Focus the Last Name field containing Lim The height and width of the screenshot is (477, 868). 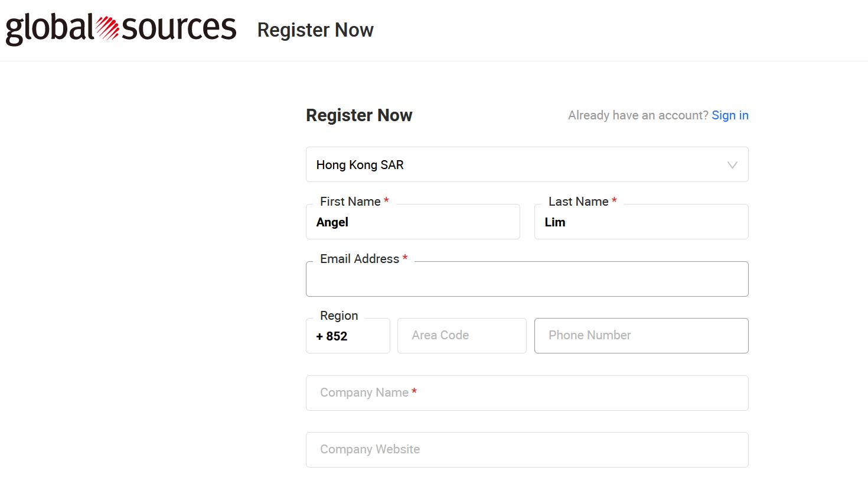[x=641, y=223]
